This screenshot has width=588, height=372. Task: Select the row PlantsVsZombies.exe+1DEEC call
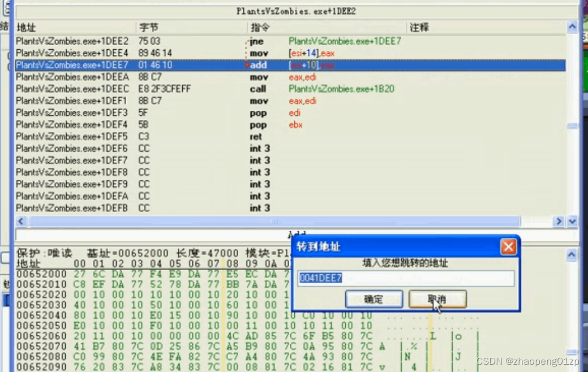pos(290,89)
